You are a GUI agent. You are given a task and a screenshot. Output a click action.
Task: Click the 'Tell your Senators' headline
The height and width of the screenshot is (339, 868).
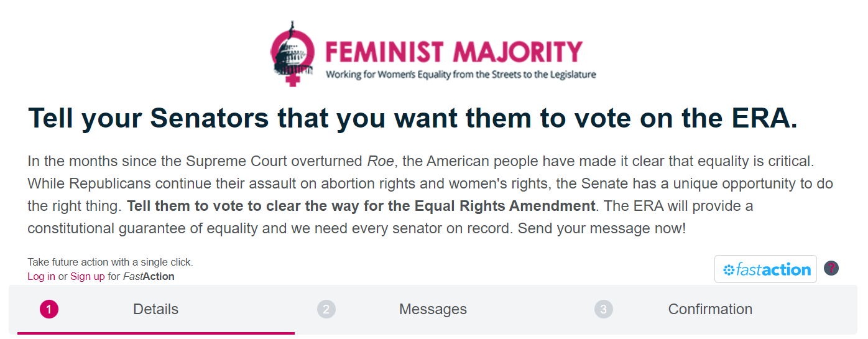pyautogui.click(x=412, y=118)
